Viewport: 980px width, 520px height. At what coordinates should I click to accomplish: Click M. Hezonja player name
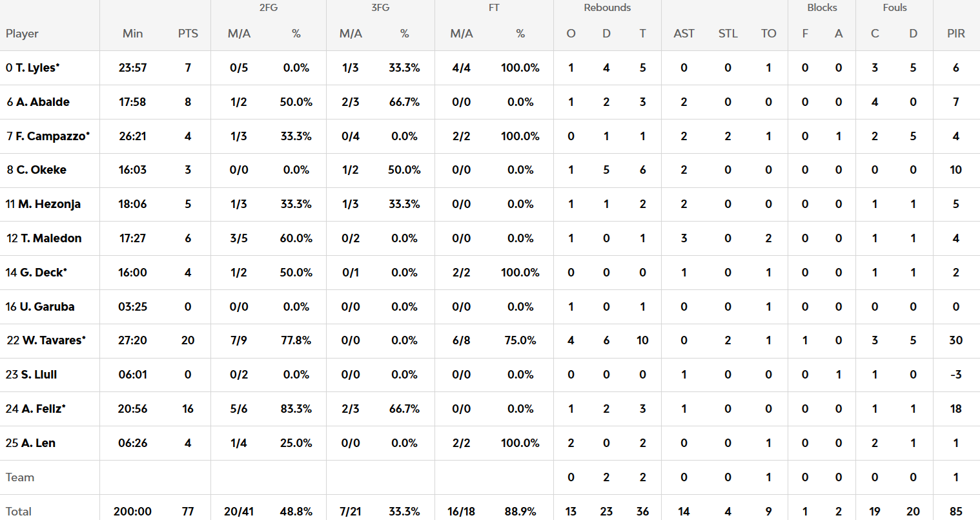(x=49, y=204)
